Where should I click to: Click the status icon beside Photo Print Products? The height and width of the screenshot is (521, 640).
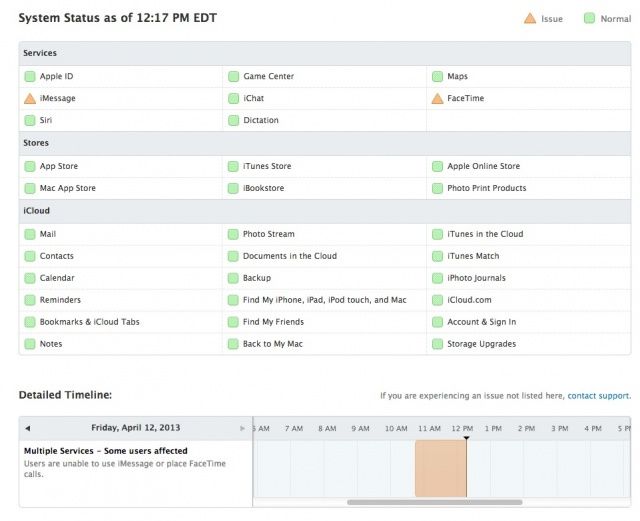437,188
